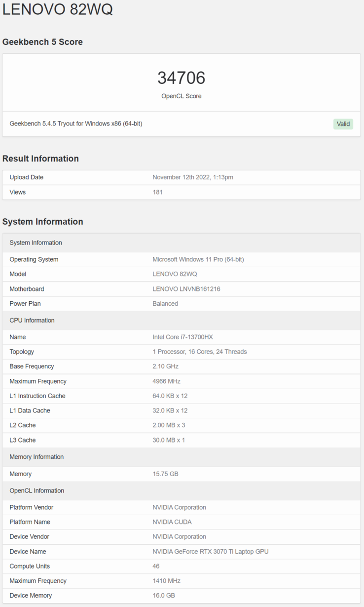Select 'LENOVO LNVNB161216' motherboard value
Viewport: 364px width, 607px height.
186,289
